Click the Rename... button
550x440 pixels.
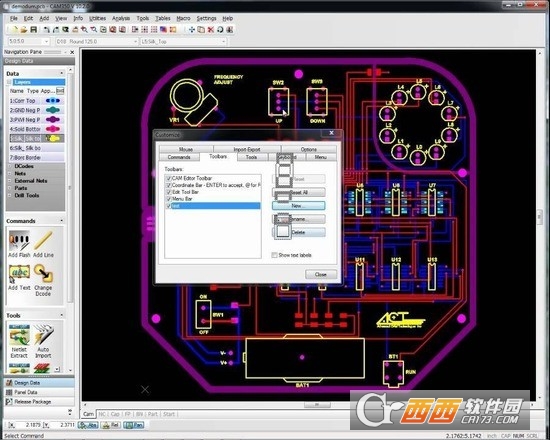299,219
